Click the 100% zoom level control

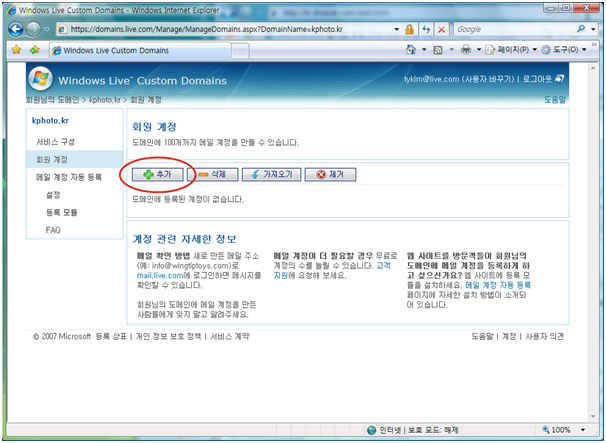(x=557, y=430)
